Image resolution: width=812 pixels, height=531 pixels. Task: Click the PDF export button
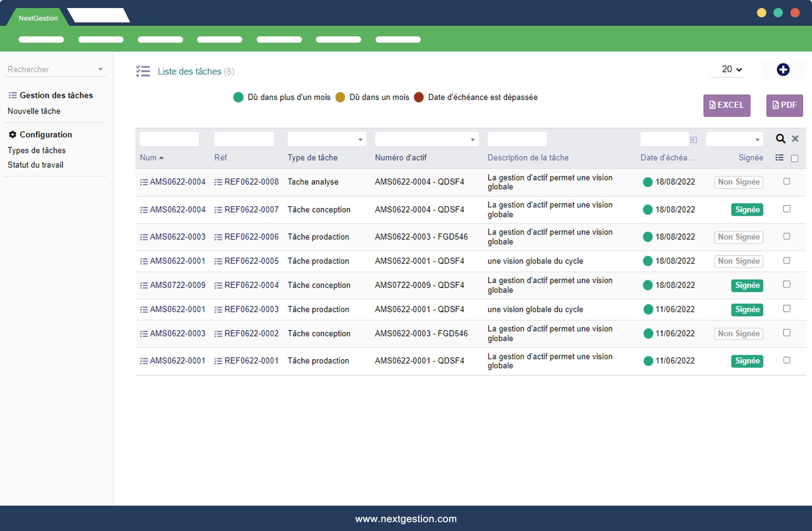(x=785, y=105)
